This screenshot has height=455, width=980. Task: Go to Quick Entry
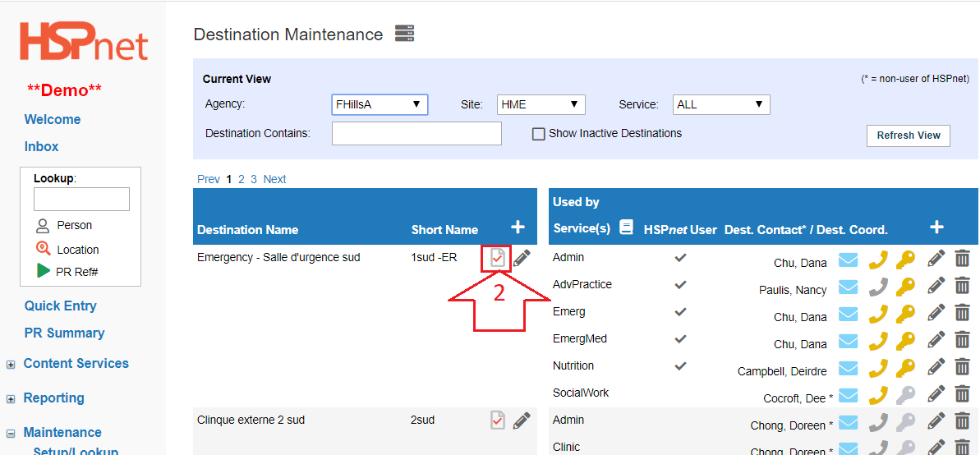[x=60, y=306]
